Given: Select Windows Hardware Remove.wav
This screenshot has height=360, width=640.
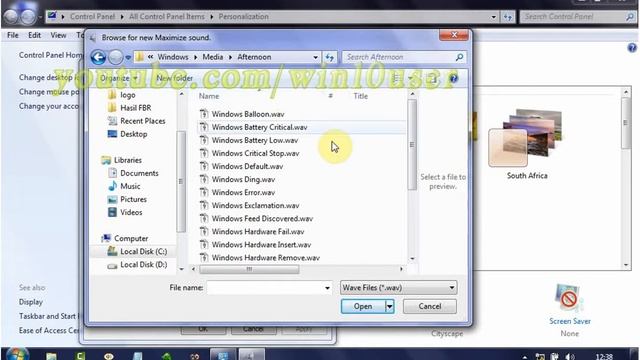Looking at the screenshot, I should click(265, 258).
